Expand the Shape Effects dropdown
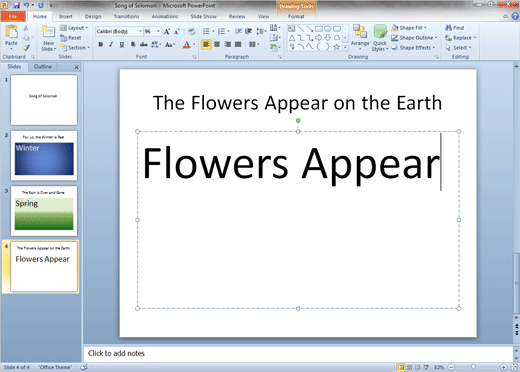 (x=413, y=48)
